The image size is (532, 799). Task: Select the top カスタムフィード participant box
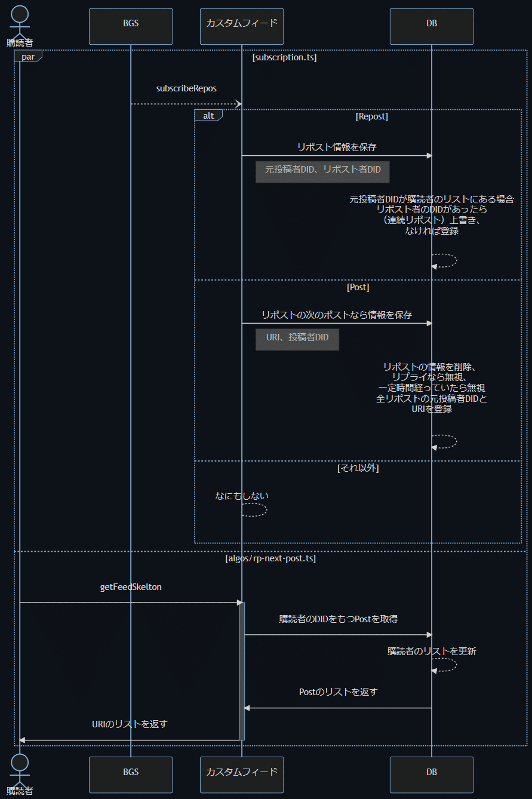pyautogui.click(x=242, y=26)
